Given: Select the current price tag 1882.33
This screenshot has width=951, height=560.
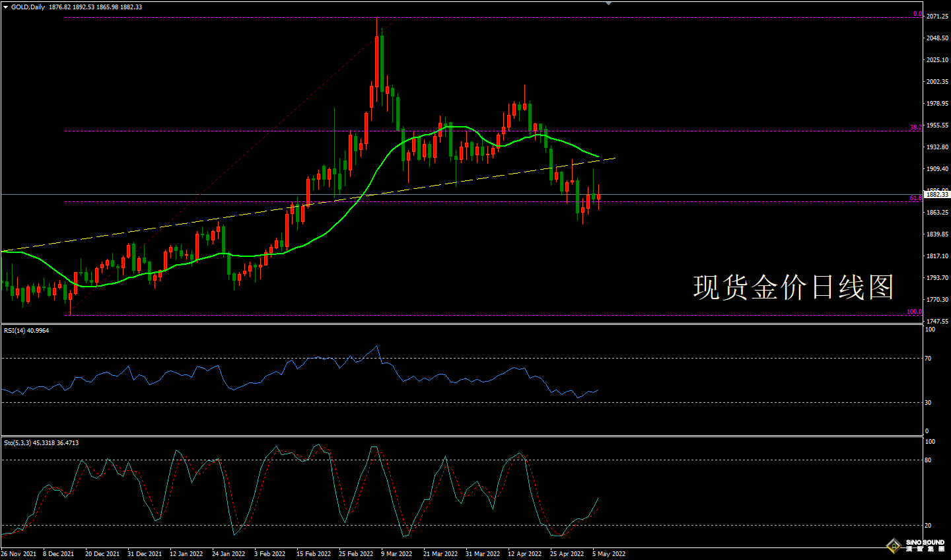Looking at the screenshot, I should coord(936,195).
